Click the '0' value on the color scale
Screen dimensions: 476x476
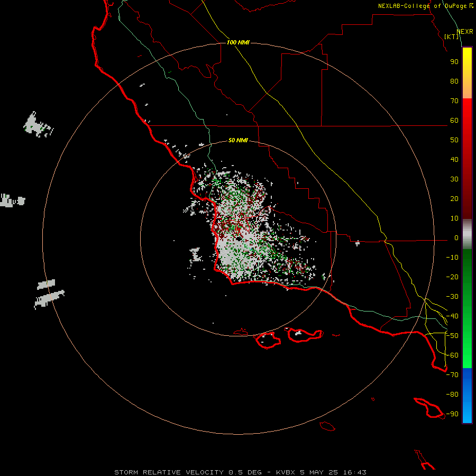[456, 237]
